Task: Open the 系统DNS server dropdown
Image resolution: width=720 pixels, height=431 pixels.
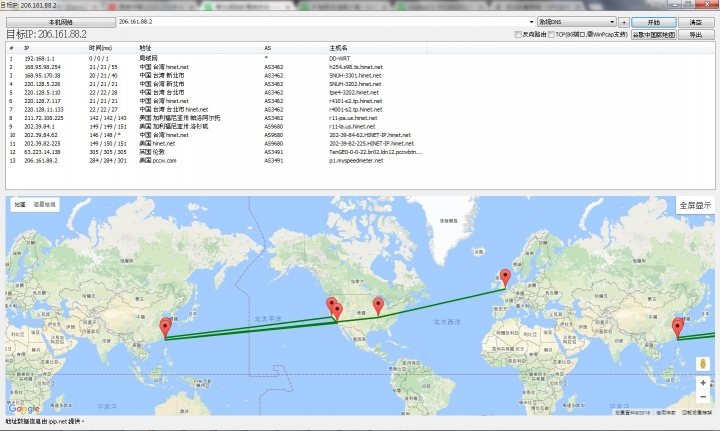Action: (577, 22)
